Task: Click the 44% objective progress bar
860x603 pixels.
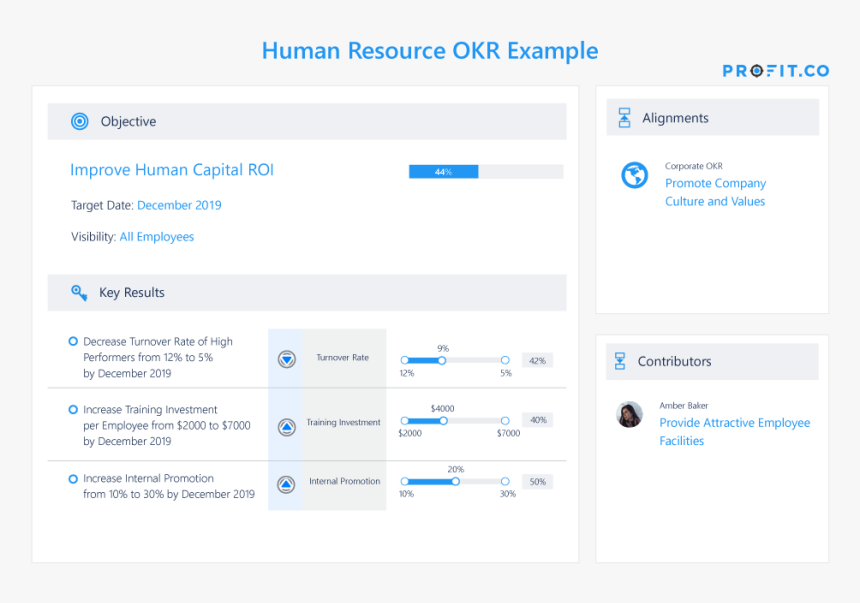Action: (x=485, y=172)
